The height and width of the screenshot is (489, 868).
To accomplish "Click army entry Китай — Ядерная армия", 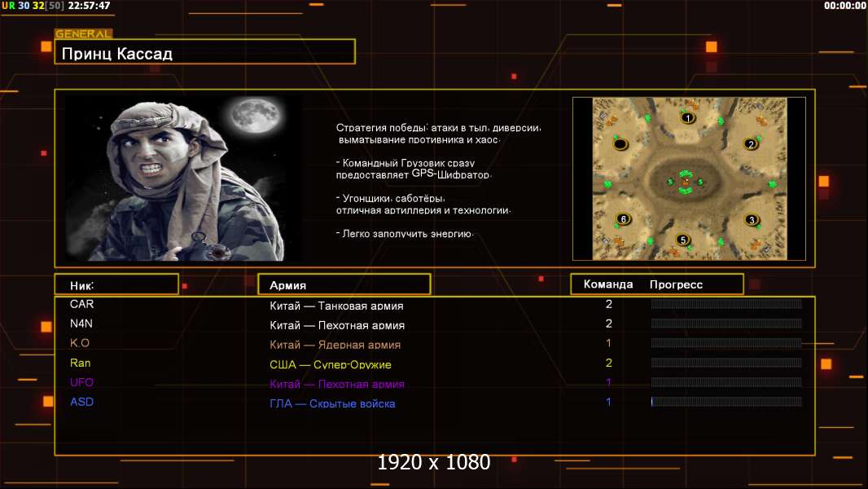I will 335,345.
